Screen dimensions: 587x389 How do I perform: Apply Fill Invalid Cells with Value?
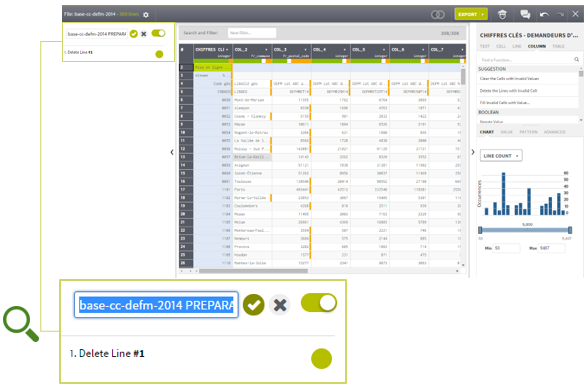point(504,103)
